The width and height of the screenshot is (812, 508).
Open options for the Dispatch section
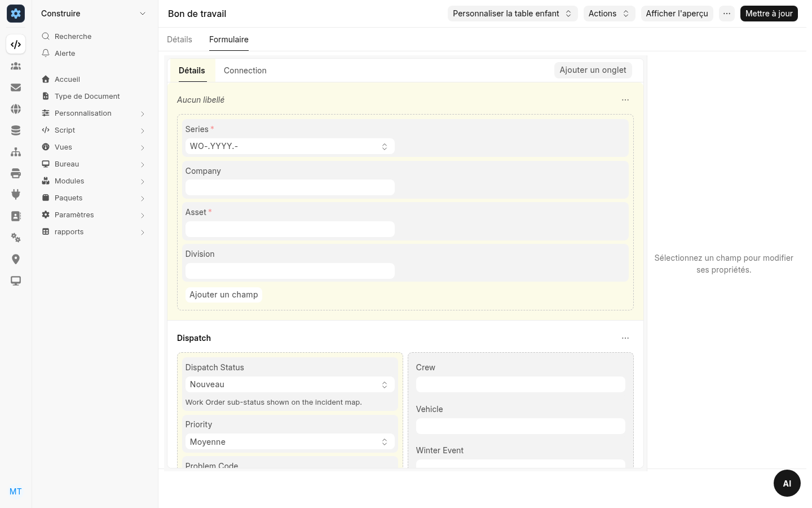[625, 338]
